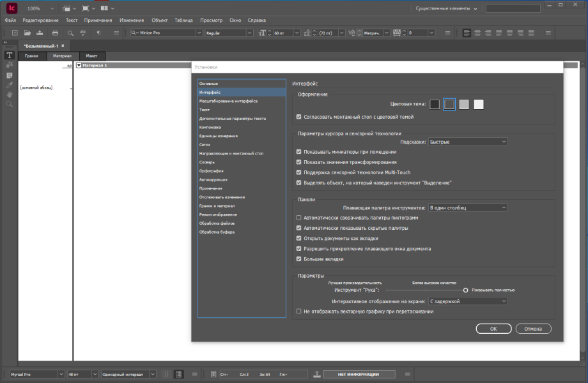This screenshot has width=588, height=383.
Task: Open 'Интерактивное отображение на экране' dropdown
Action: click(468, 301)
